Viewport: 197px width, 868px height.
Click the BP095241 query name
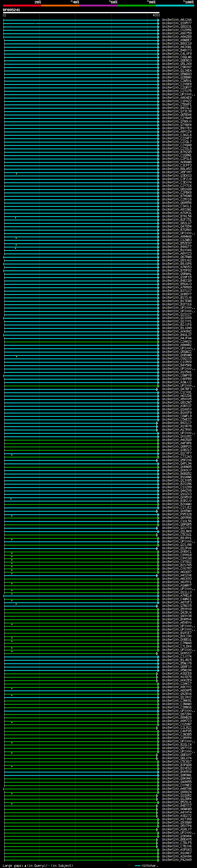point(11,10)
